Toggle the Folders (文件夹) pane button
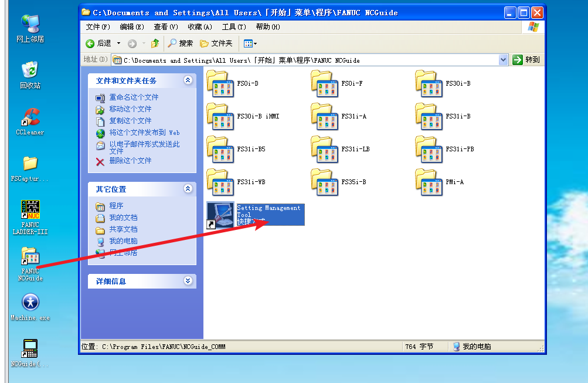The height and width of the screenshot is (383, 588). pos(216,43)
